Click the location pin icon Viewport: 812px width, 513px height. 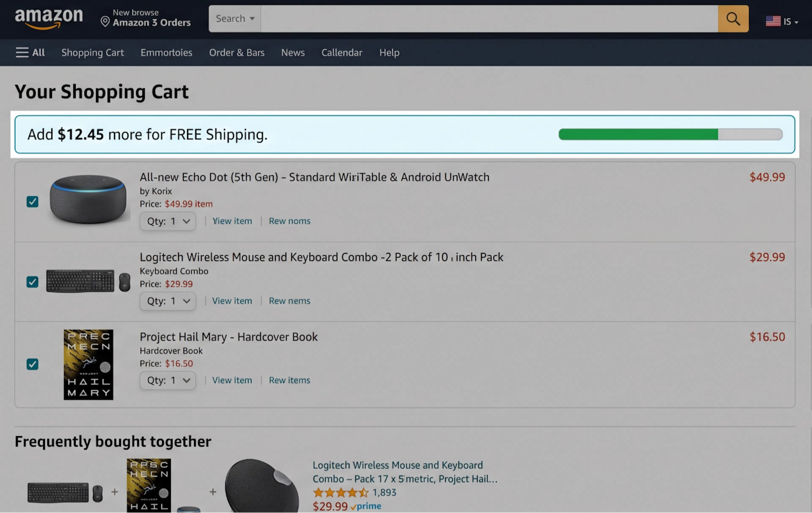pos(105,22)
